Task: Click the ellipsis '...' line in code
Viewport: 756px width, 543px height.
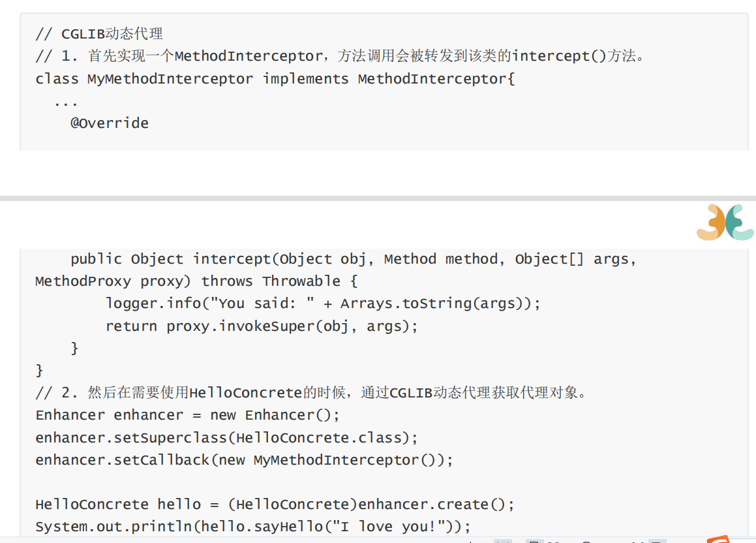Action: pyautogui.click(x=66, y=103)
